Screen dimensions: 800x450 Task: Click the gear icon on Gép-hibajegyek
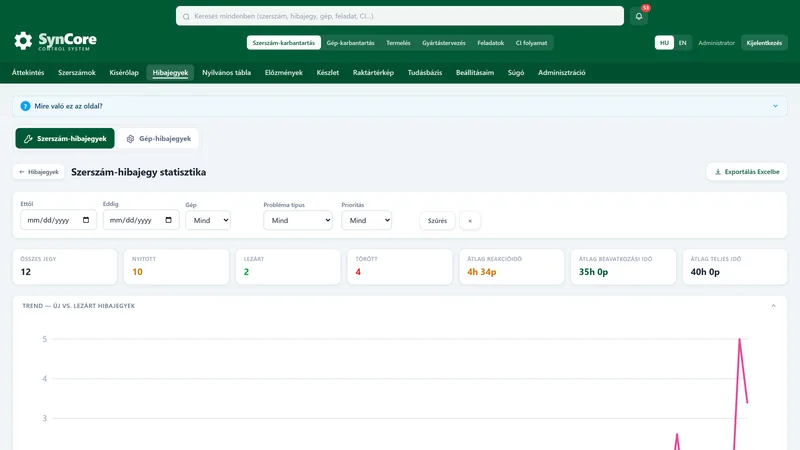pos(130,139)
